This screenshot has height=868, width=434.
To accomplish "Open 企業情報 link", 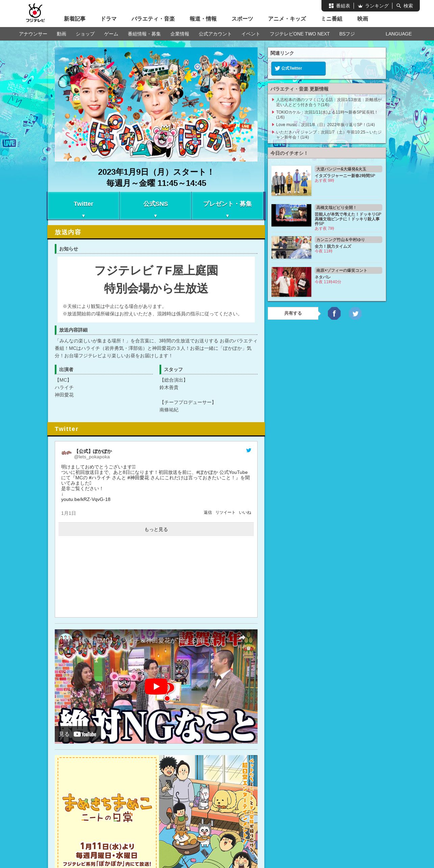I will point(180,34).
